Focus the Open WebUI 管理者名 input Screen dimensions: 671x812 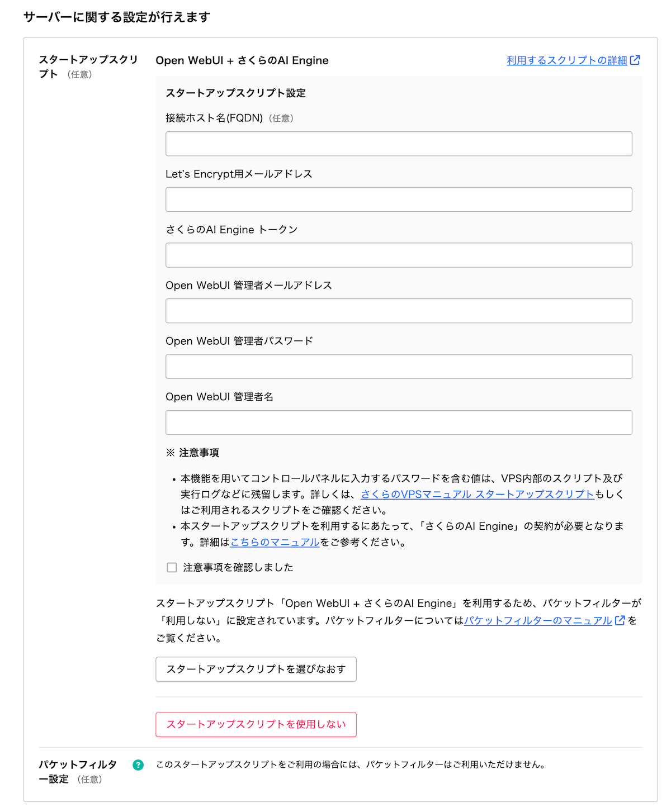pos(398,422)
